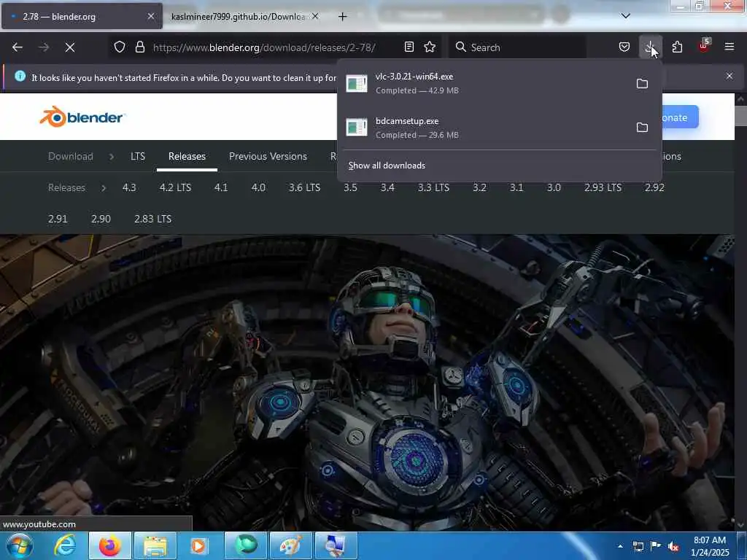Open Action Center flag tray icon
Screen dimensions: 747x560
tap(656, 546)
